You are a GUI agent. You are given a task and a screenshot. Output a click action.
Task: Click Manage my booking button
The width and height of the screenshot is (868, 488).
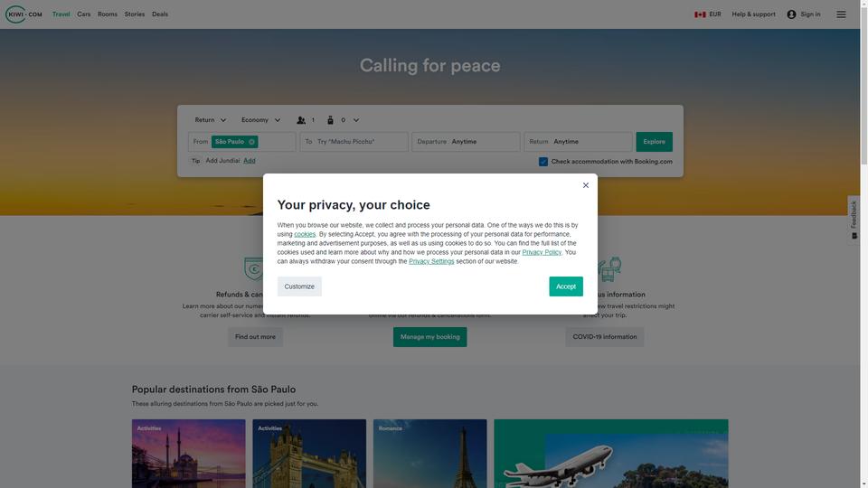(430, 337)
